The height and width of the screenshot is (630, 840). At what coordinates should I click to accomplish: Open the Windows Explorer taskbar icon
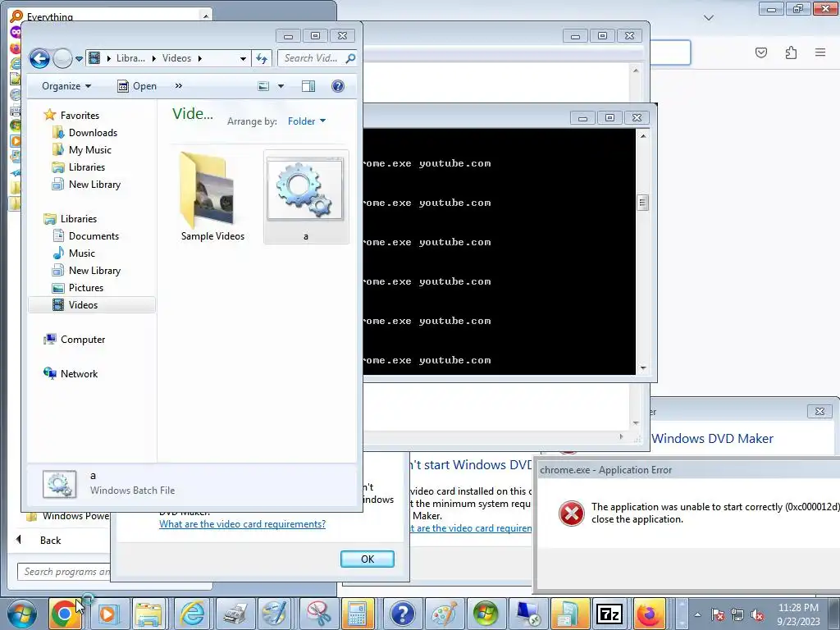[x=148, y=614]
